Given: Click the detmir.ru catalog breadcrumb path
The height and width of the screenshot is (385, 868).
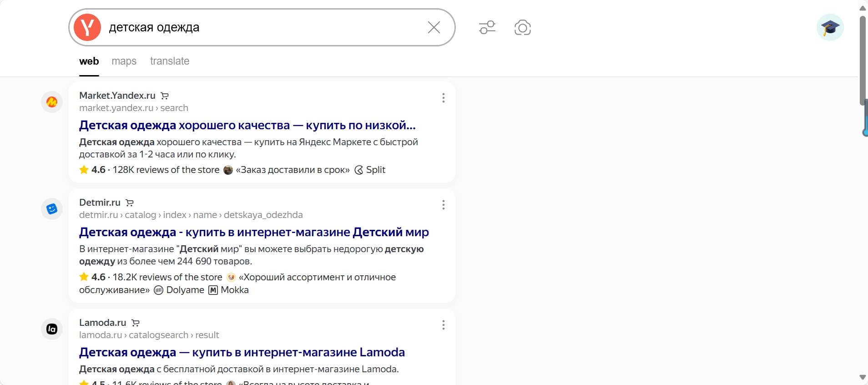Looking at the screenshot, I should (x=191, y=215).
